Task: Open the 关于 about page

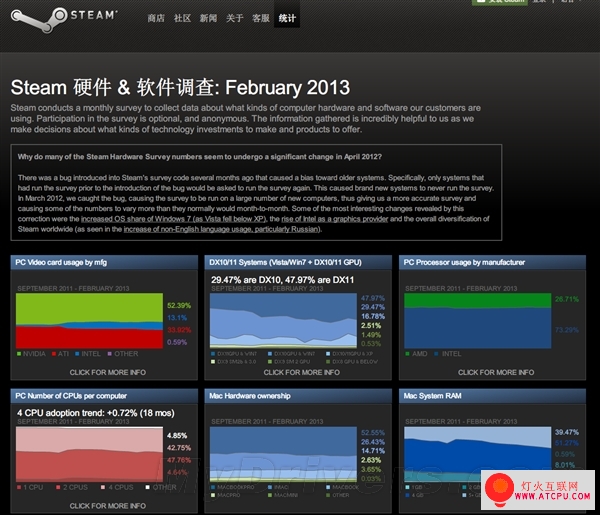Action: point(235,18)
